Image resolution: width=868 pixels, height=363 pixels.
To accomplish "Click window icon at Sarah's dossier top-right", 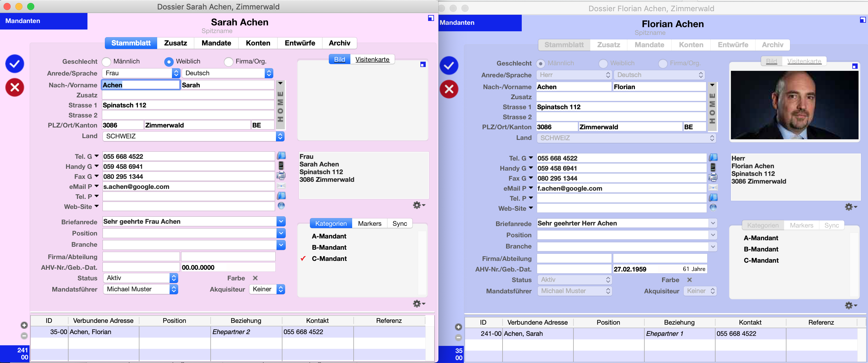I will coord(431,18).
